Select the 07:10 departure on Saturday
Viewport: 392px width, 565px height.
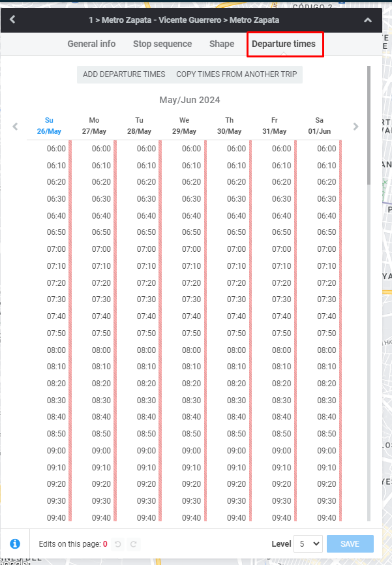click(326, 266)
